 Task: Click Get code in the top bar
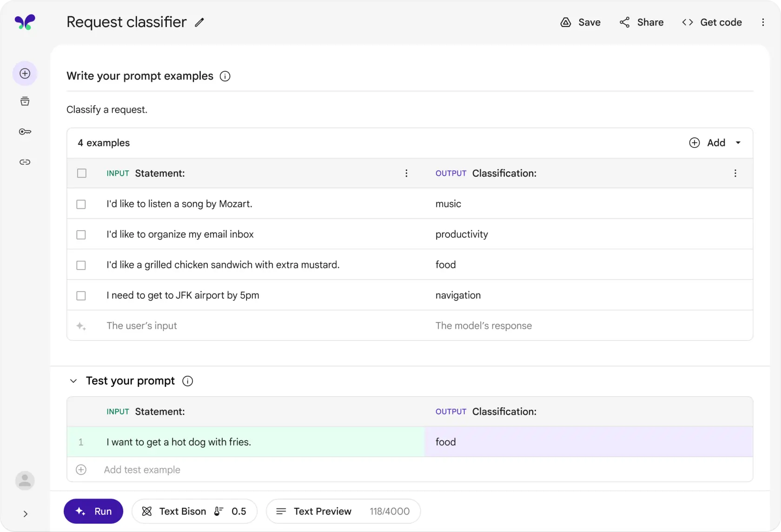712,22
